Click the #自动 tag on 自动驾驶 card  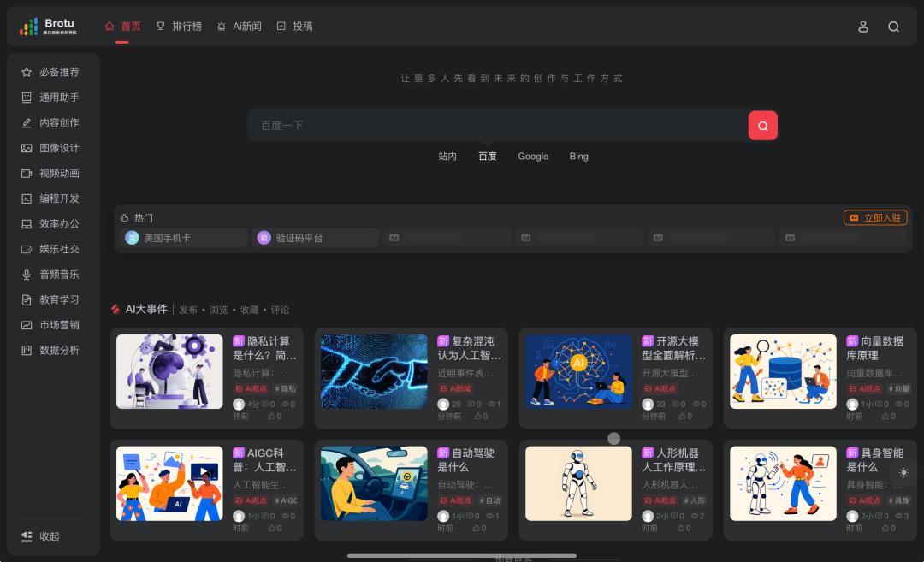(489, 500)
